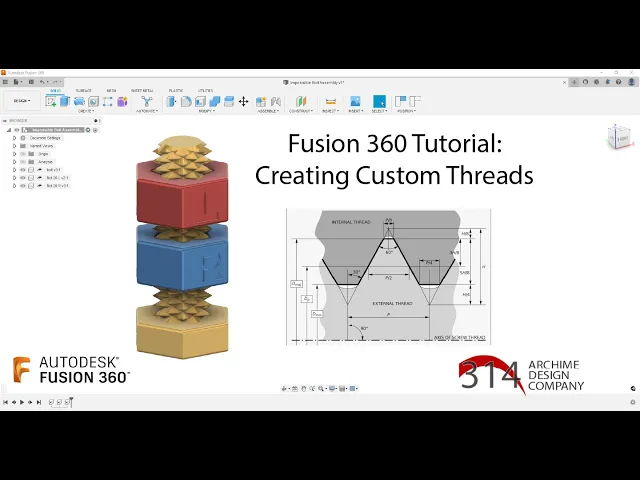Open the File menu icon
This screenshot has width=640, height=480.
(17, 82)
